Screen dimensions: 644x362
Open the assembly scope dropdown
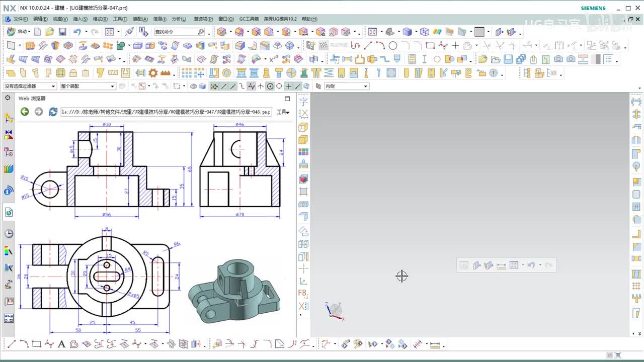tap(88, 86)
